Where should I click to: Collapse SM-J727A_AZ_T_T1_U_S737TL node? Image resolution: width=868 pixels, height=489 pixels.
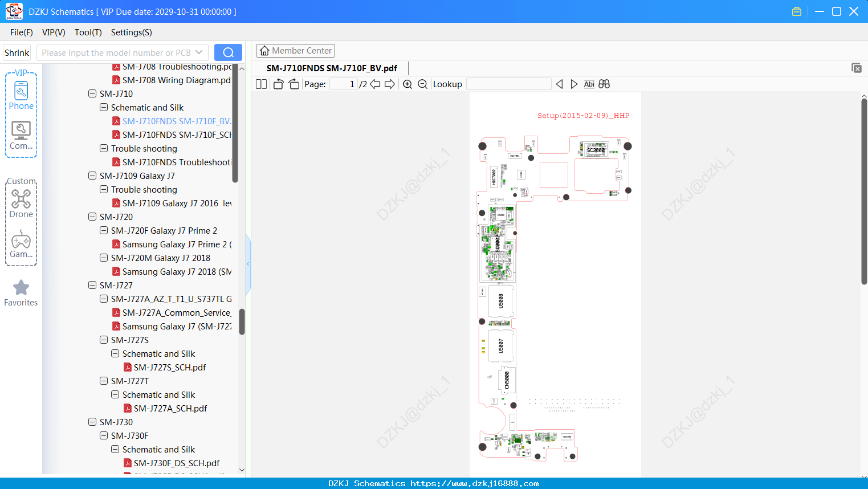click(104, 299)
